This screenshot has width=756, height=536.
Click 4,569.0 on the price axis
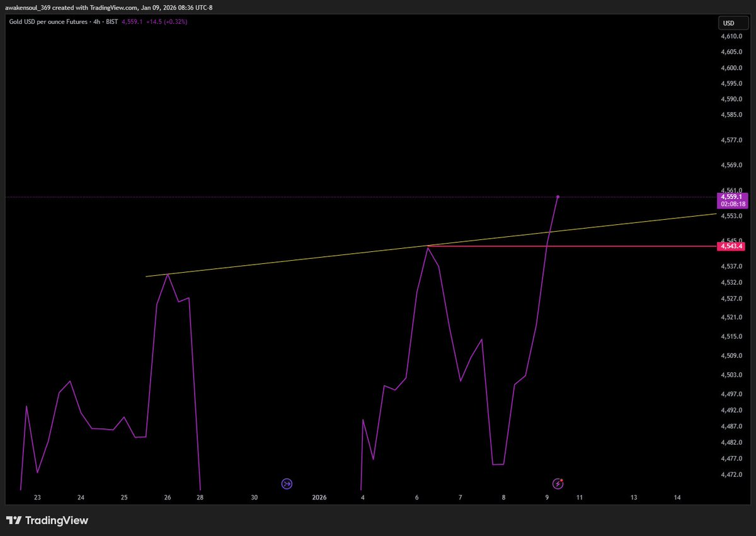(x=733, y=166)
